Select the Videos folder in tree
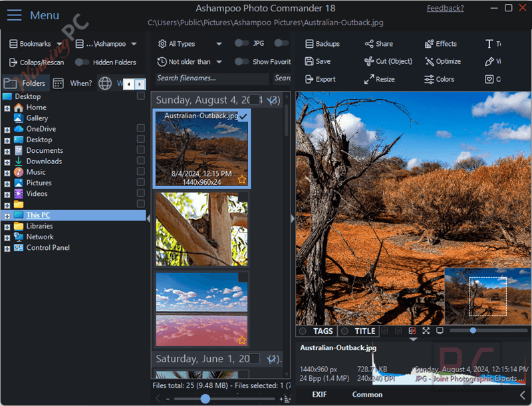The width and height of the screenshot is (532, 406). click(x=37, y=193)
